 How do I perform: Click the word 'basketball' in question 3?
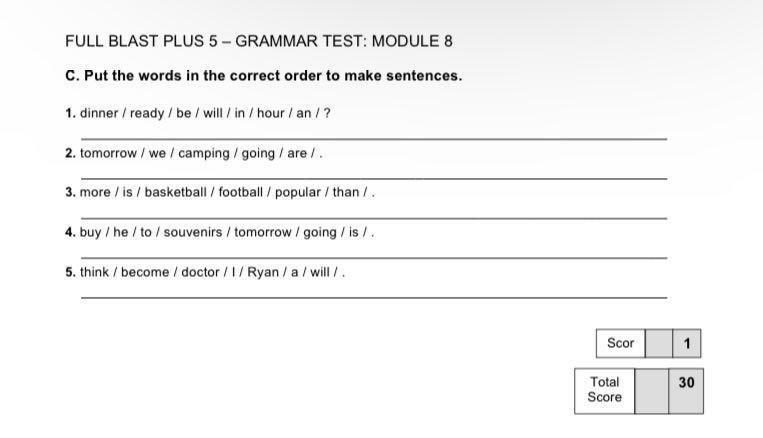[176, 192]
